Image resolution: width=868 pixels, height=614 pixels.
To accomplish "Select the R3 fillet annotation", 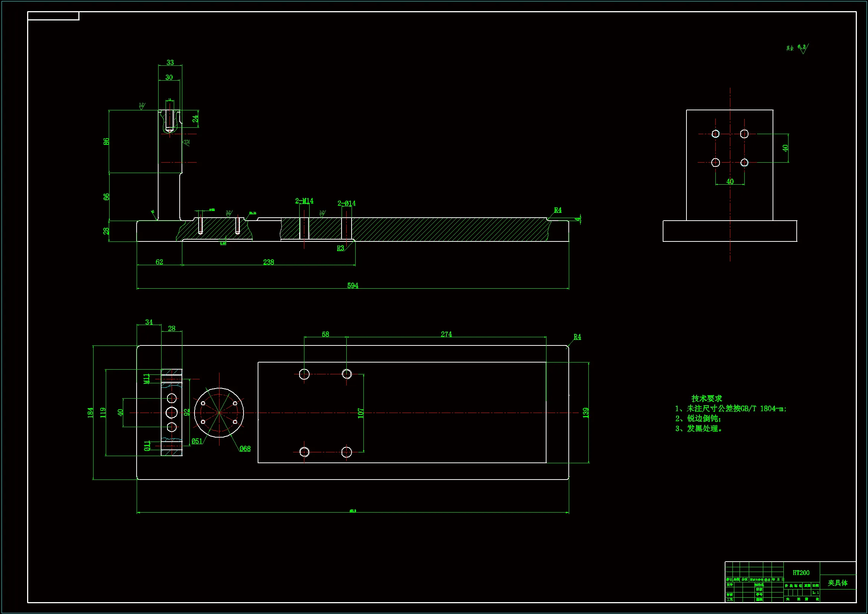I will click(x=340, y=248).
